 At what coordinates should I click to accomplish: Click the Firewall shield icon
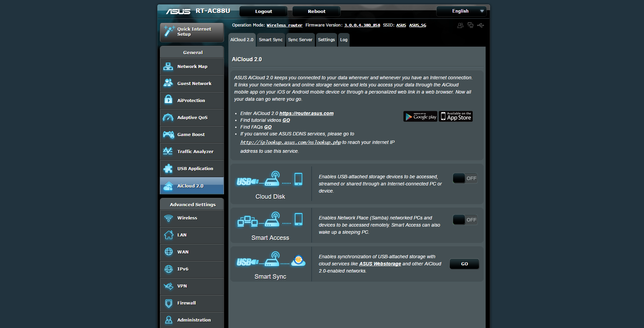pyautogui.click(x=169, y=303)
